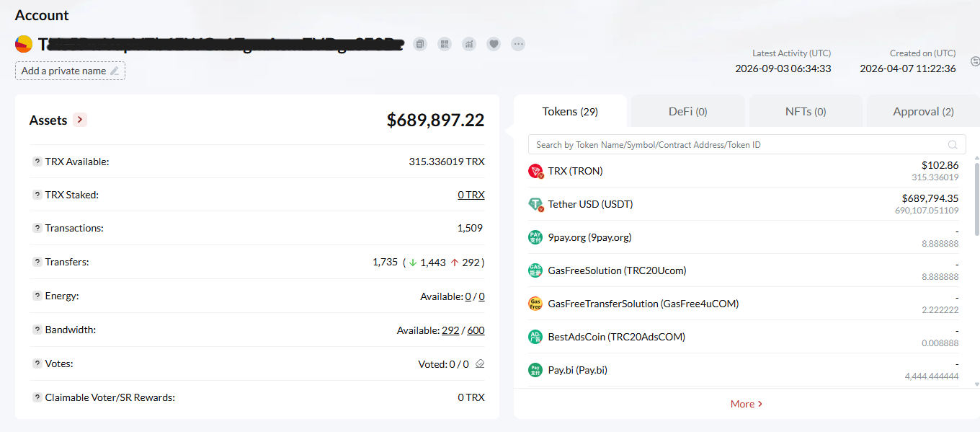The height and width of the screenshot is (432, 980).
Task: Open GasFreeTransferSolution (GasFree4uCOM) token name
Action: [x=643, y=304]
